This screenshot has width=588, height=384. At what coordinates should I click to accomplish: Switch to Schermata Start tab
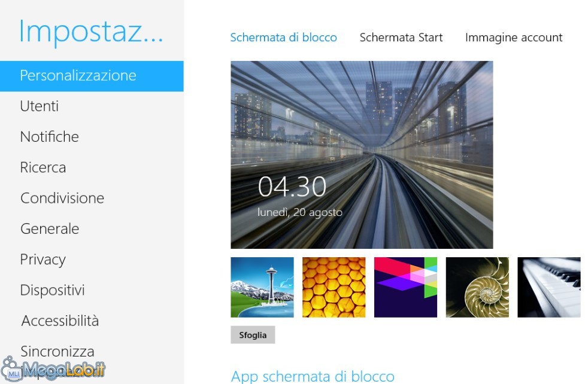tap(401, 38)
